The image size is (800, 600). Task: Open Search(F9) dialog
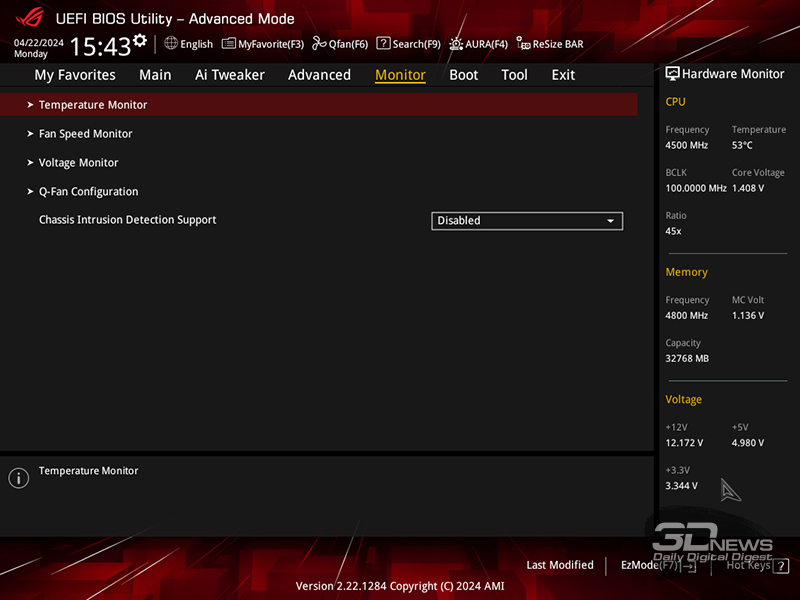[409, 44]
